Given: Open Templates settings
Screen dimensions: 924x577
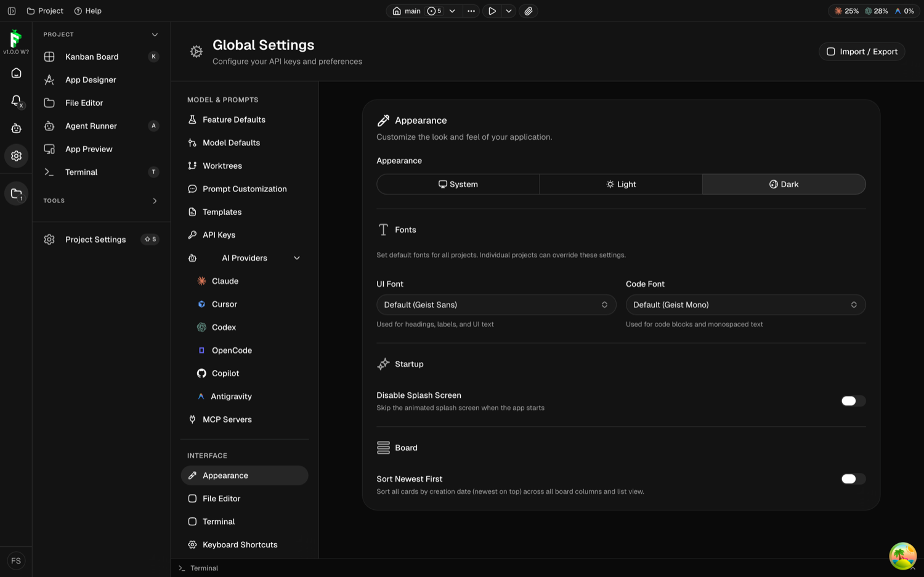Looking at the screenshot, I should (x=245, y=212).
